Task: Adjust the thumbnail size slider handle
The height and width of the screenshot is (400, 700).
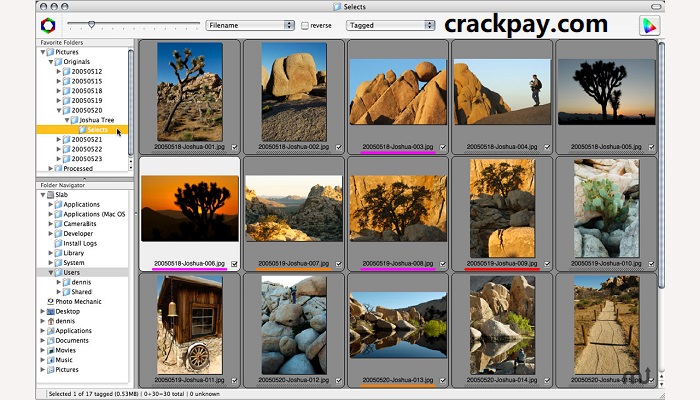Action: click(x=92, y=25)
